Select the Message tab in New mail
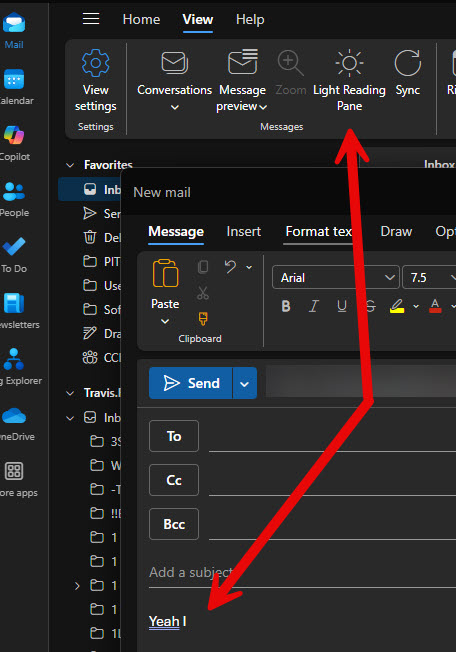Image resolution: width=456 pixels, height=652 pixels. [x=176, y=232]
